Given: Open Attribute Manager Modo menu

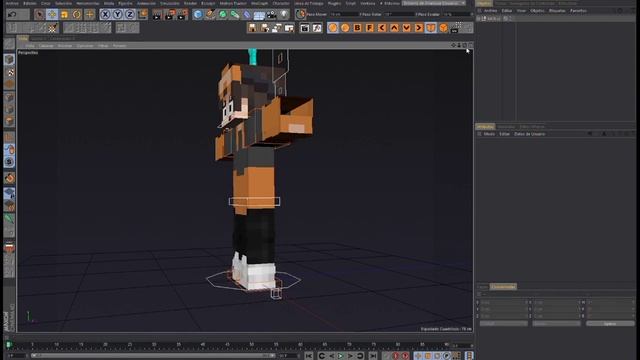Looking at the screenshot, I should click(489, 134).
